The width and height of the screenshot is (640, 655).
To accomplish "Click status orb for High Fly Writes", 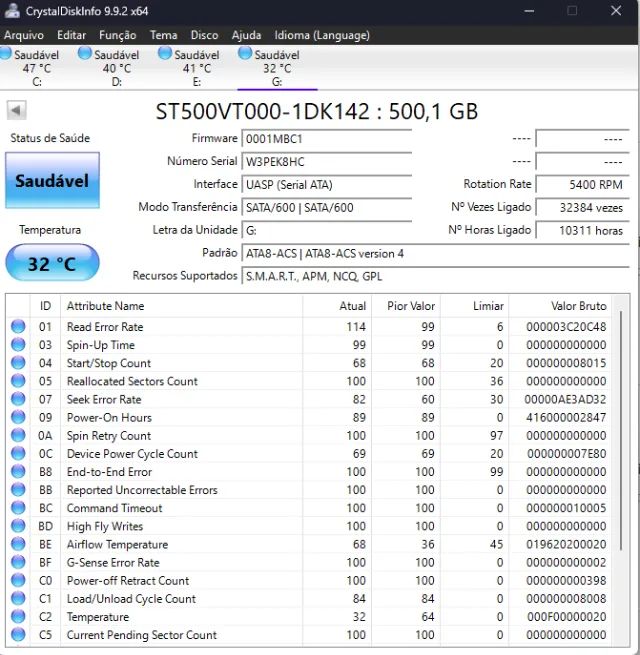I will tap(18, 526).
